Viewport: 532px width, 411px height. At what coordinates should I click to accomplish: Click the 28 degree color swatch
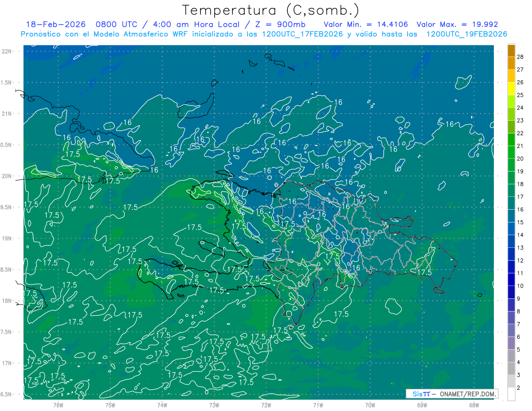coord(511,51)
